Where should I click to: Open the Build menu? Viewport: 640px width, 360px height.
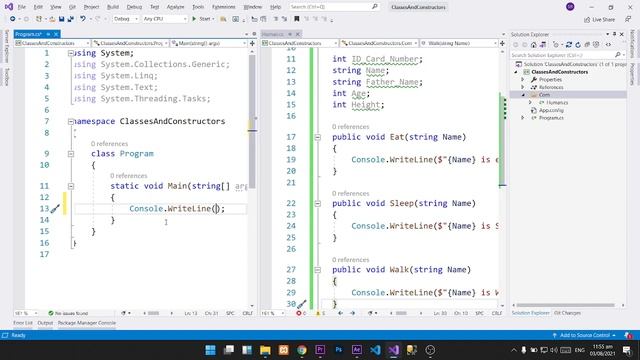tap(113, 7)
